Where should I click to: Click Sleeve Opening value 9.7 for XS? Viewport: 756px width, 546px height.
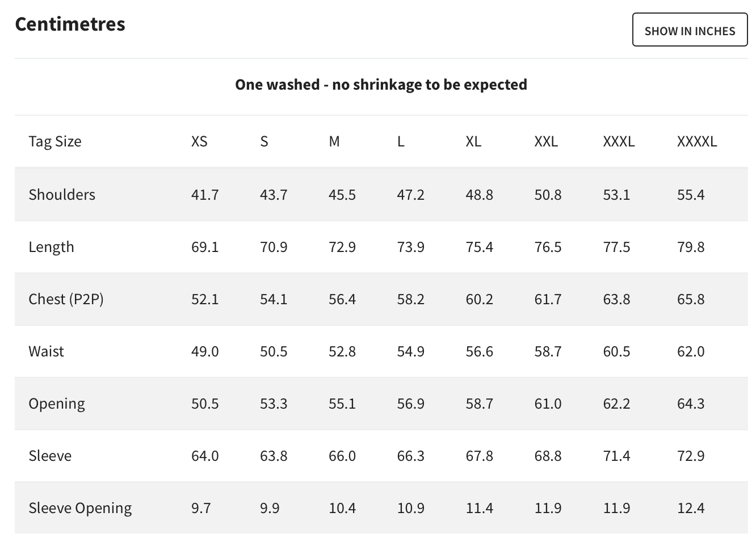pyautogui.click(x=201, y=508)
